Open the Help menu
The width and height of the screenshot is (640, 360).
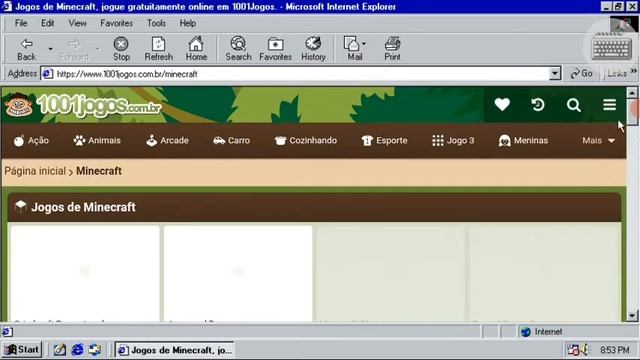tap(188, 23)
